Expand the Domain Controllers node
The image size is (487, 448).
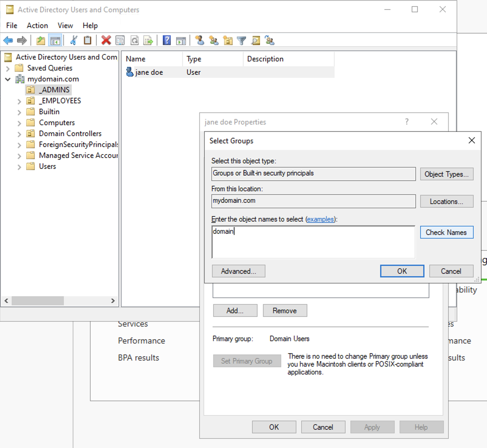pyautogui.click(x=19, y=134)
